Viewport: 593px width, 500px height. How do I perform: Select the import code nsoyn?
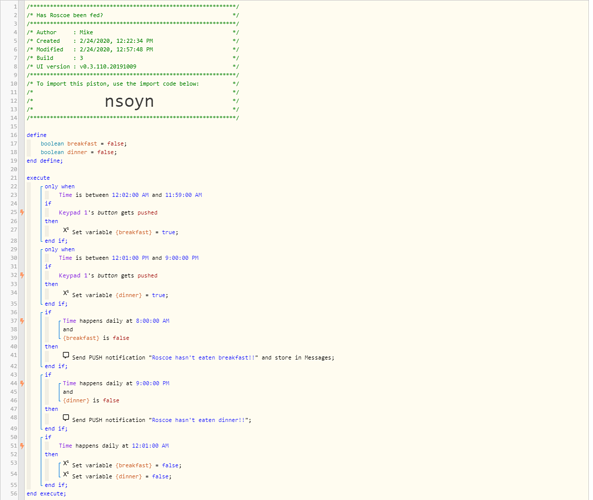pyautogui.click(x=129, y=101)
